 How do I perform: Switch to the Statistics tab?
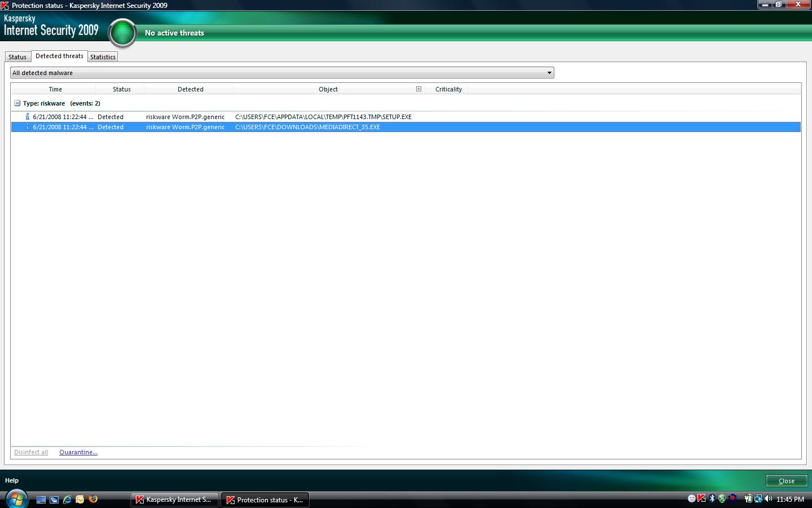point(103,57)
